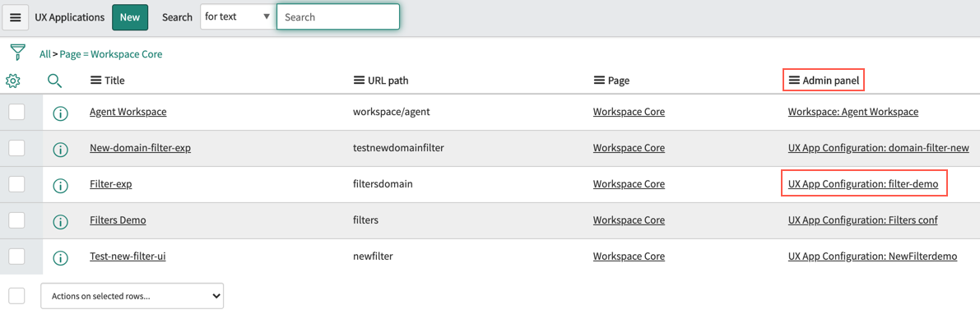Open 'Workspace: Agent Workspace' admin panel link
Screen dimensions: 980x319
click(x=853, y=112)
